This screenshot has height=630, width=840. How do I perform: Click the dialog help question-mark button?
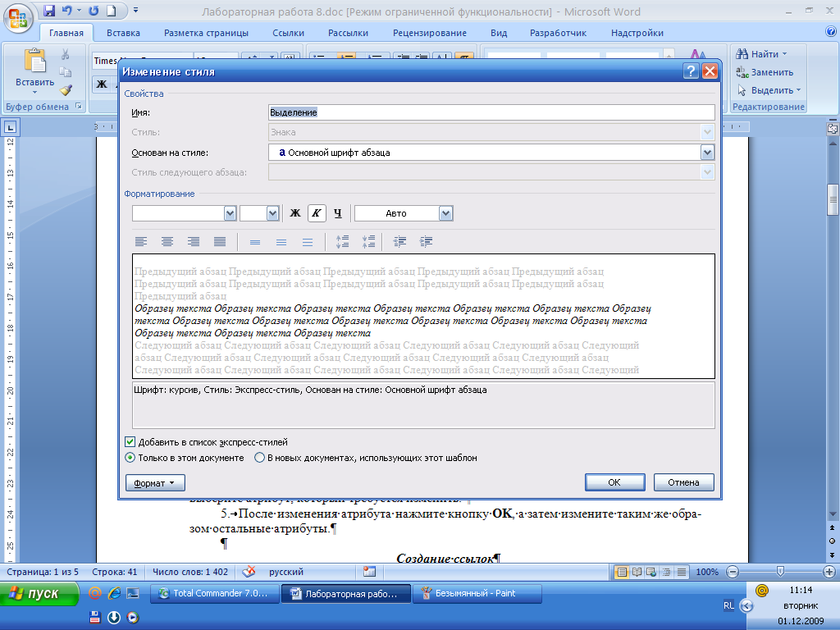pyautogui.click(x=691, y=71)
